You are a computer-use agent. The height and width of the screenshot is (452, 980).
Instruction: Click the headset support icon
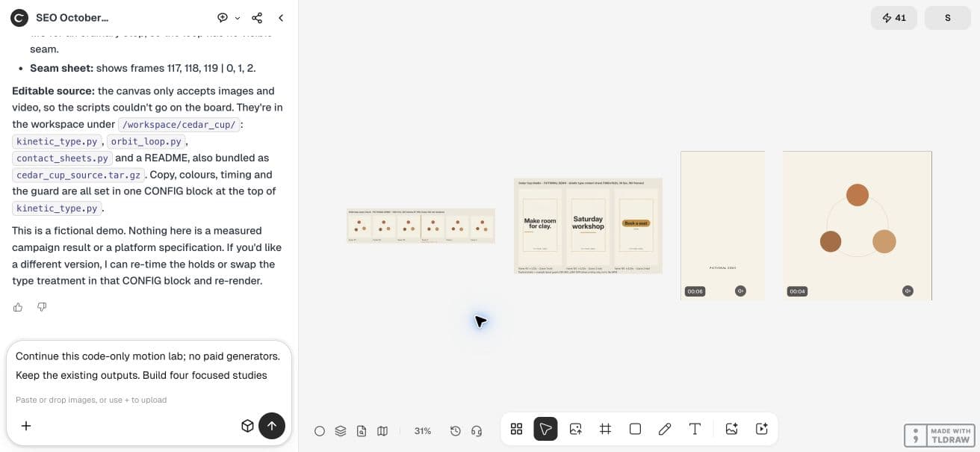477,431
